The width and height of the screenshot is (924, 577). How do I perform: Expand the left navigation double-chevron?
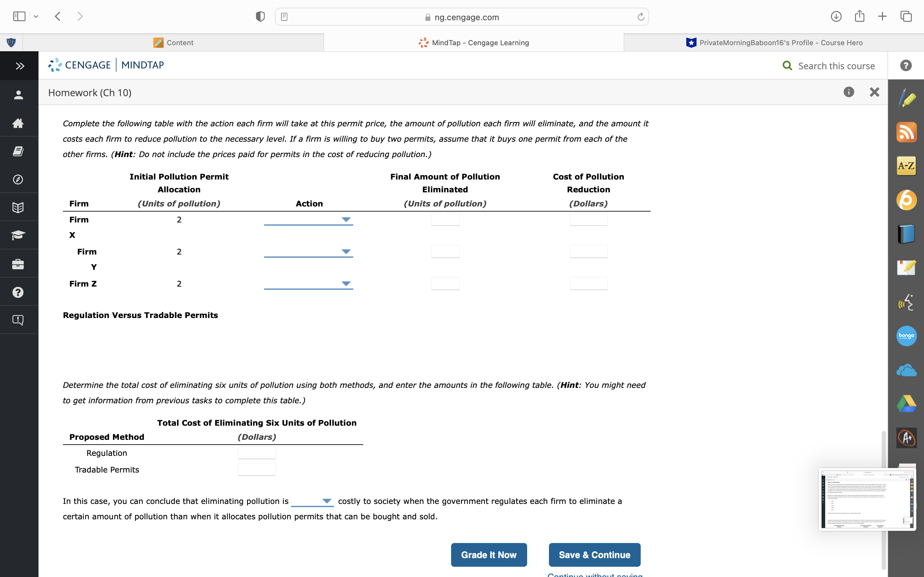coord(20,66)
